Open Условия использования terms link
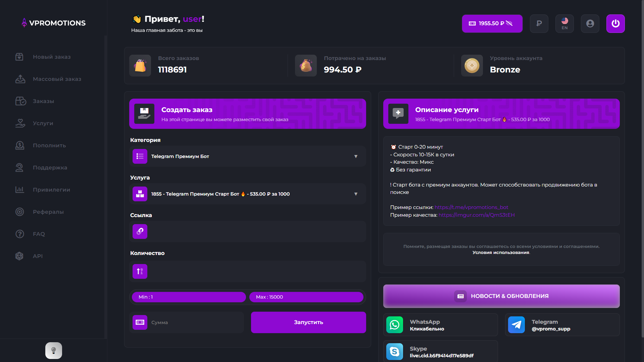Viewport: 644px width, 362px height. 501,252
